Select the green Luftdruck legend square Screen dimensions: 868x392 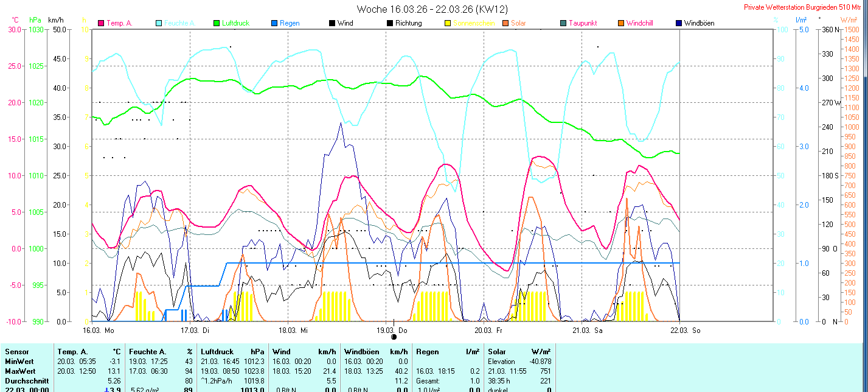click(217, 23)
